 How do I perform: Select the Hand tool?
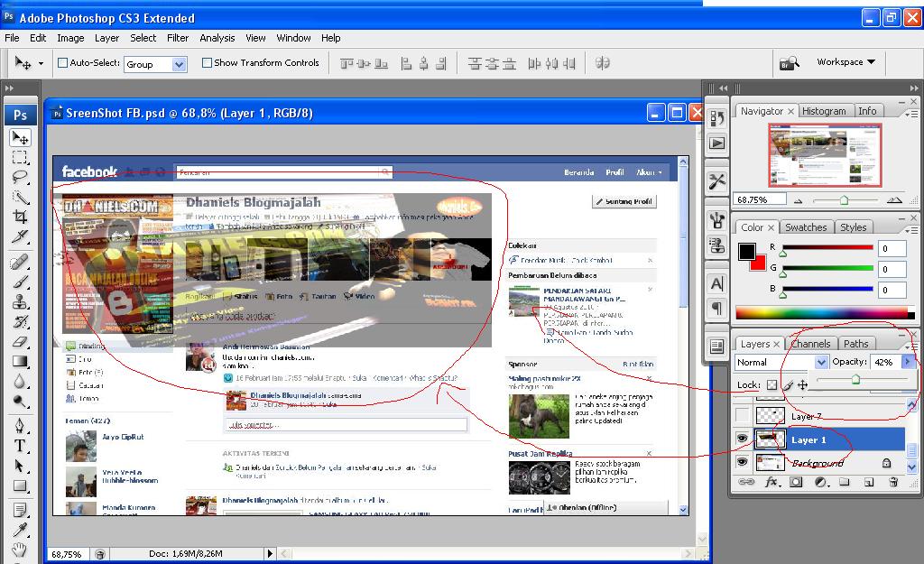20,550
